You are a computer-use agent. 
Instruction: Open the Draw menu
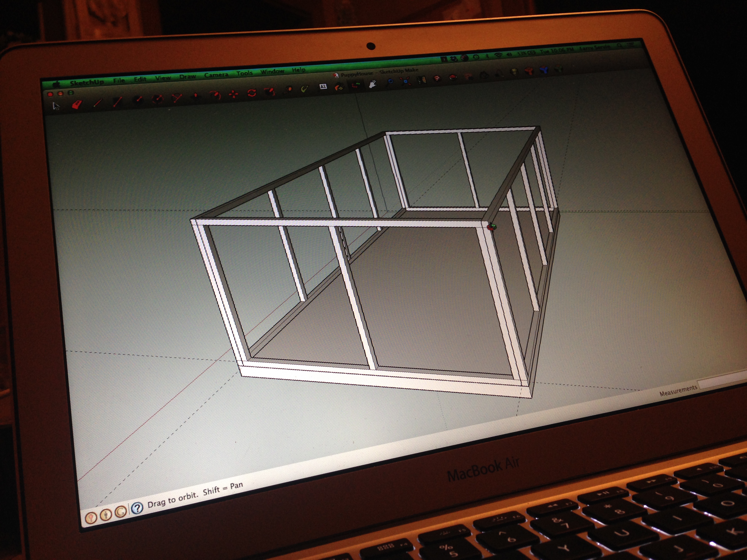click(x=188, y=76)
